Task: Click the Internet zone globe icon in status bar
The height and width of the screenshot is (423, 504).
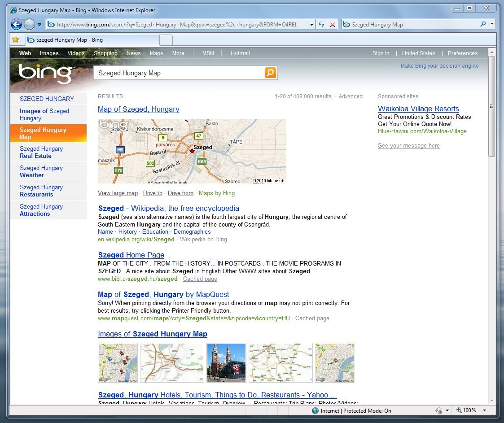Action: click(316, 410)
